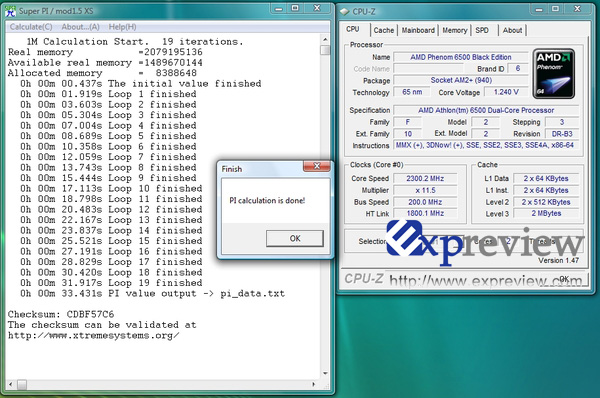The height and width of the screenshot is (398, 600).
Task: Open the SPD tab
Action: (x=482, y=30)
